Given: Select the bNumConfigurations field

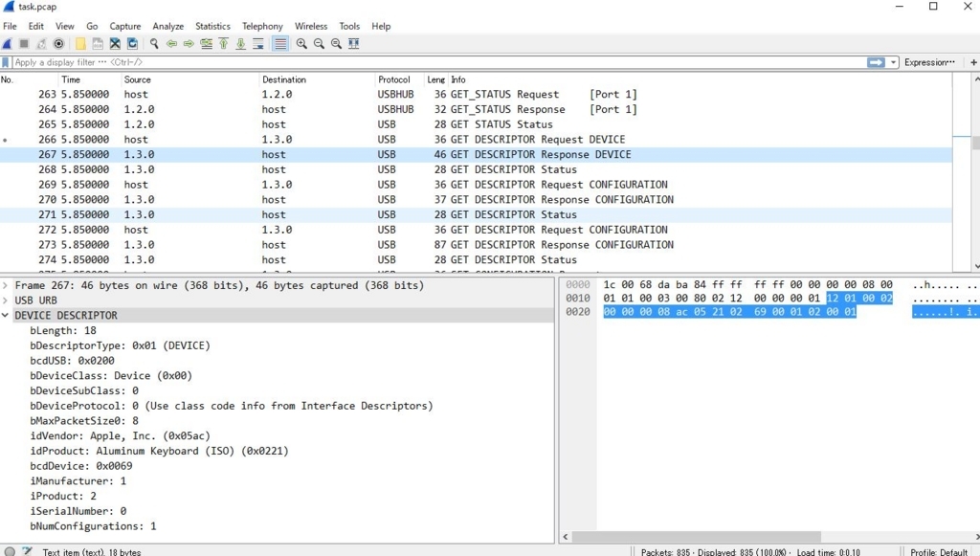Looking at the screenshot, I should click(93, 526).
